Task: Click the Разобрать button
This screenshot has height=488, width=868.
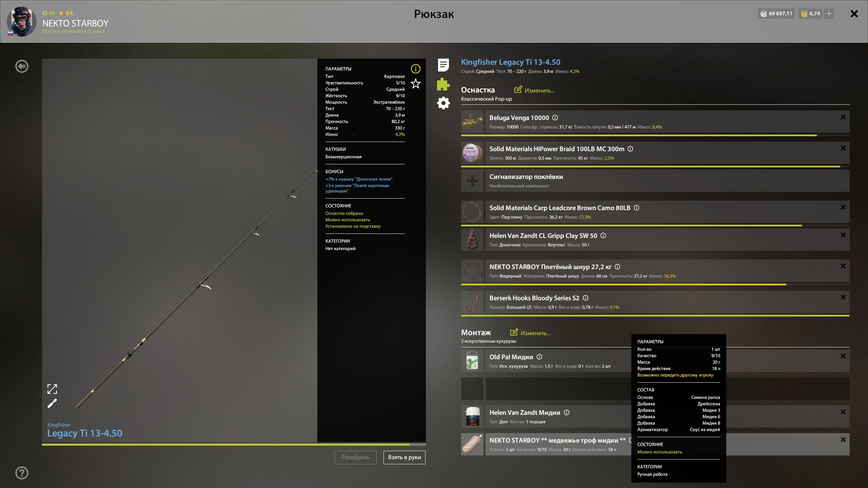Action: 355,457
